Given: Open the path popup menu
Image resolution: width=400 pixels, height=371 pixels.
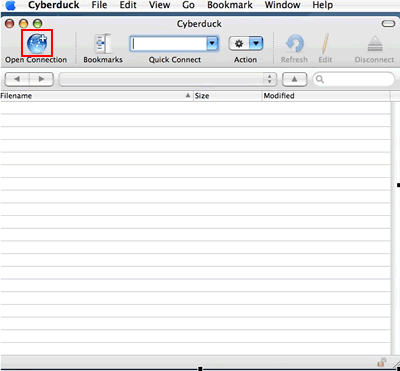Looking at the screenshot, I should pyautogui.click(x=168, y=79).
